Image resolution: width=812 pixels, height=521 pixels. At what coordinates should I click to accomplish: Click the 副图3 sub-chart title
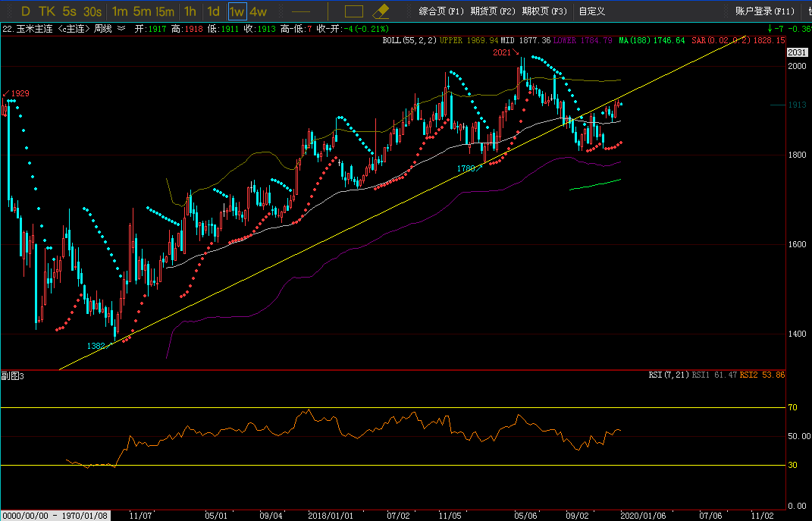point(13,376)
